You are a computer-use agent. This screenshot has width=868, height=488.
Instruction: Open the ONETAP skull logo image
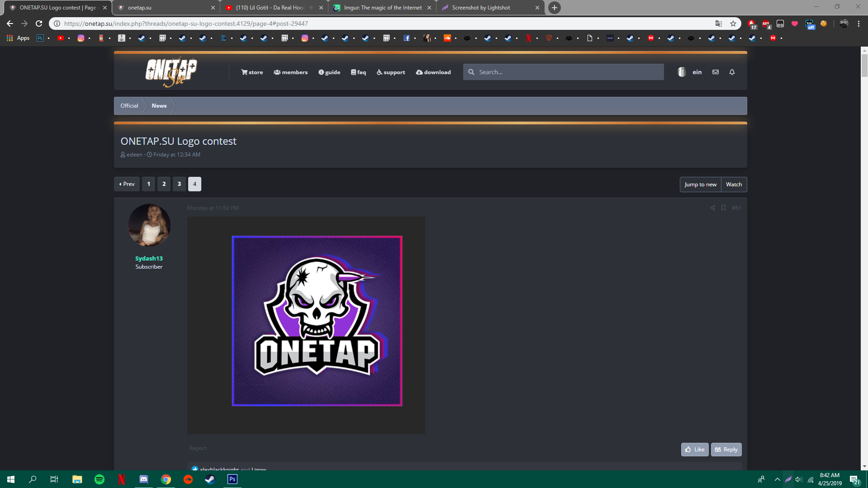[x=306, y=325]
